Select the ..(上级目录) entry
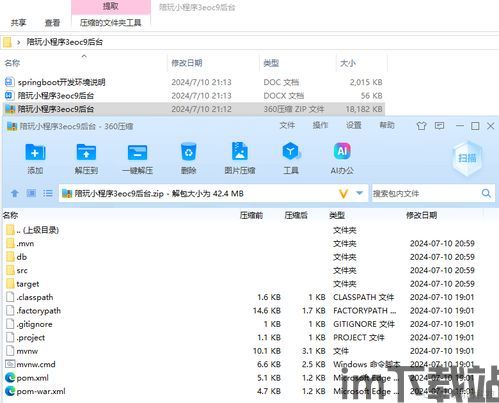The height and width of the screenshot is (403, 499). pos(37,230)
